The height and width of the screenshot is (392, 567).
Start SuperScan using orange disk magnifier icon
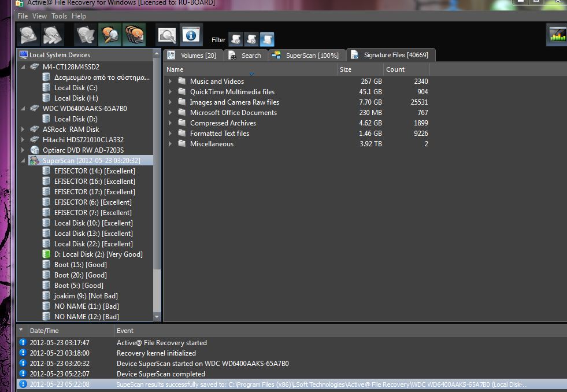110,35
